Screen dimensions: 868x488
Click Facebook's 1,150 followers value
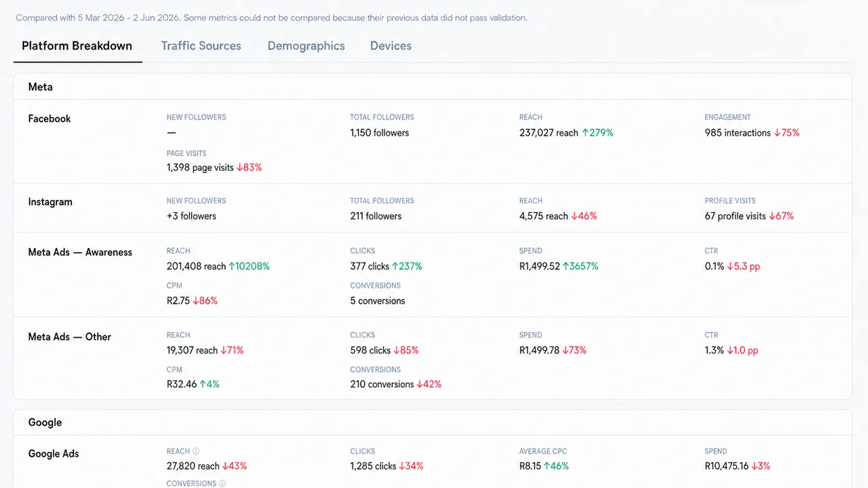380,133
